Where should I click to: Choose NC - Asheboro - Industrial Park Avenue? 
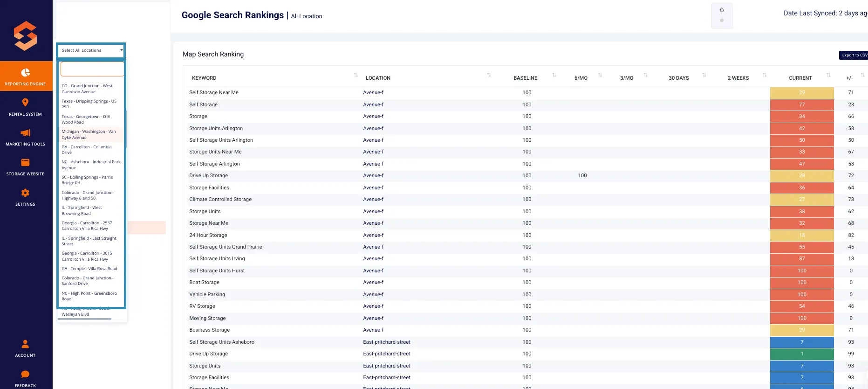pyautogui.click(x=91, y=165)
